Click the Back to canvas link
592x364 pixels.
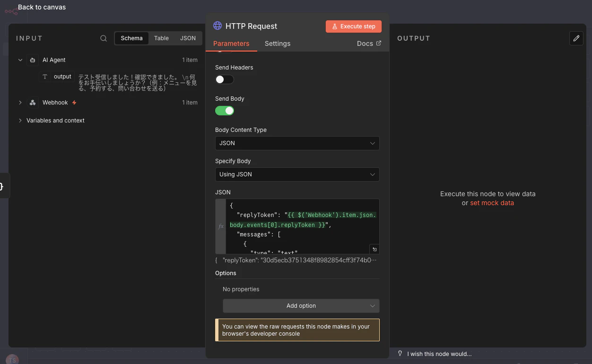click(x=42, y=7)
